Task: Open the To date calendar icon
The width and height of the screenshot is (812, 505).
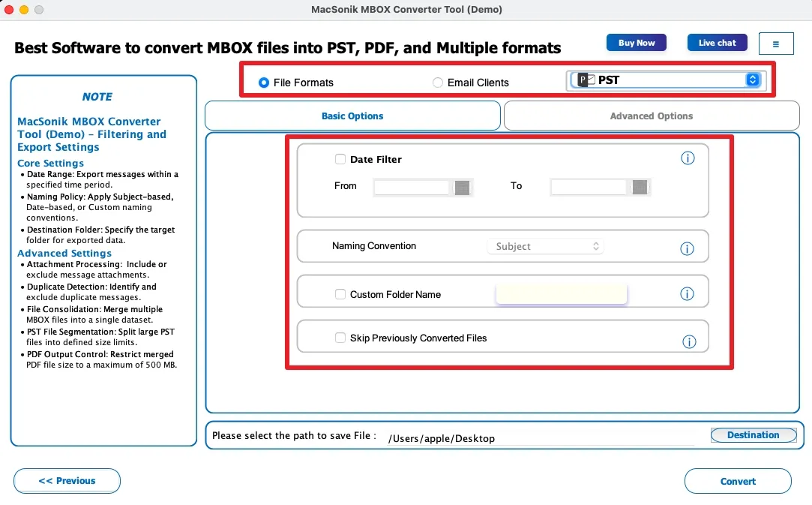Action: coord(640,187)
